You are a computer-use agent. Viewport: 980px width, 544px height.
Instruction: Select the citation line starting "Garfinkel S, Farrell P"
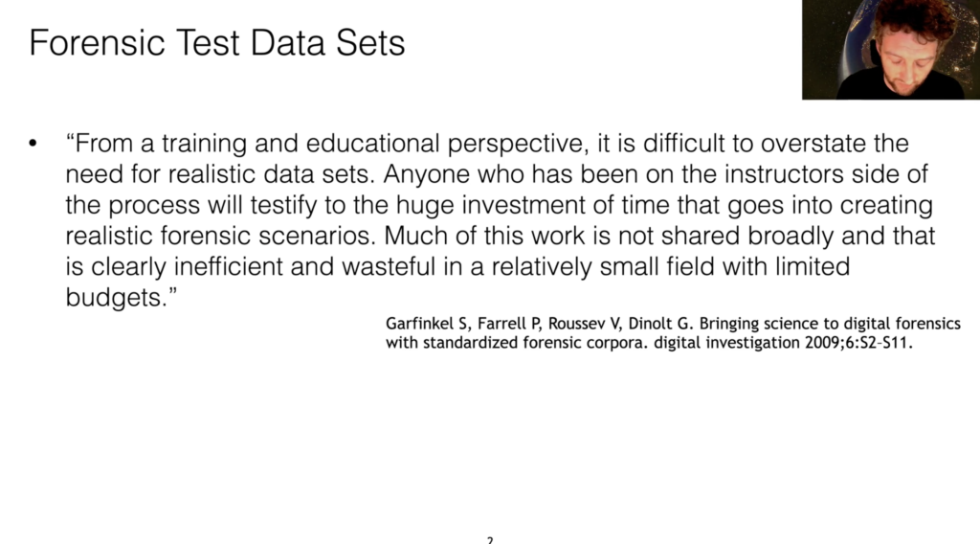673,324
